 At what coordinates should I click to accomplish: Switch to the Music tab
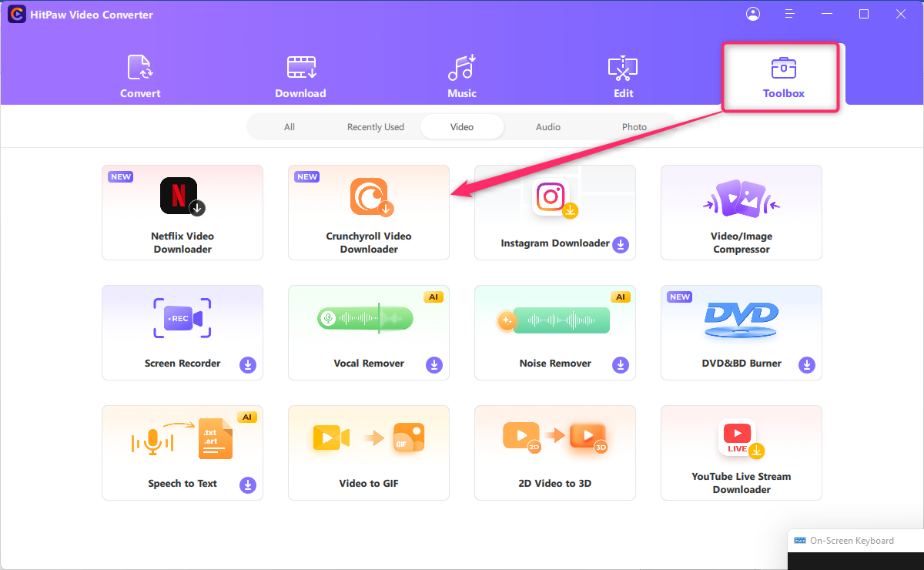[462, 77]
